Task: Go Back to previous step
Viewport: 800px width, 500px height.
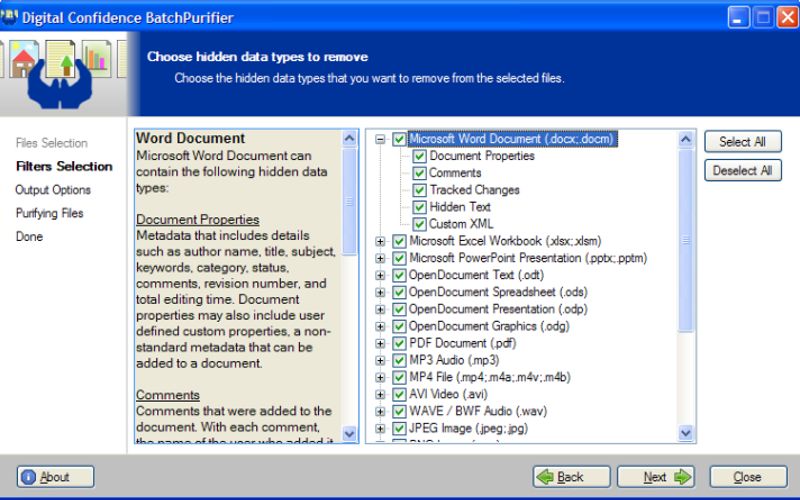Action: tap(571, 477)
